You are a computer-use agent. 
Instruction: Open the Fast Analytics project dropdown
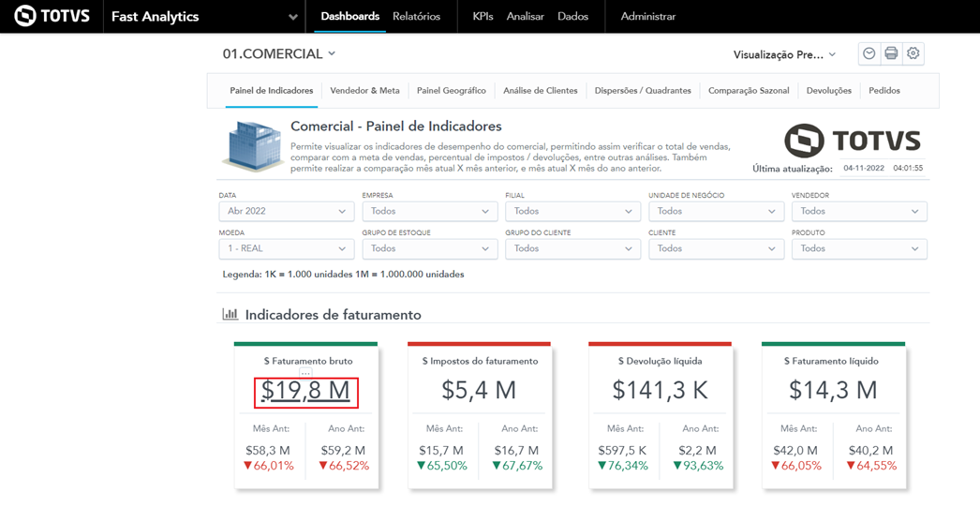pos(204,16)
